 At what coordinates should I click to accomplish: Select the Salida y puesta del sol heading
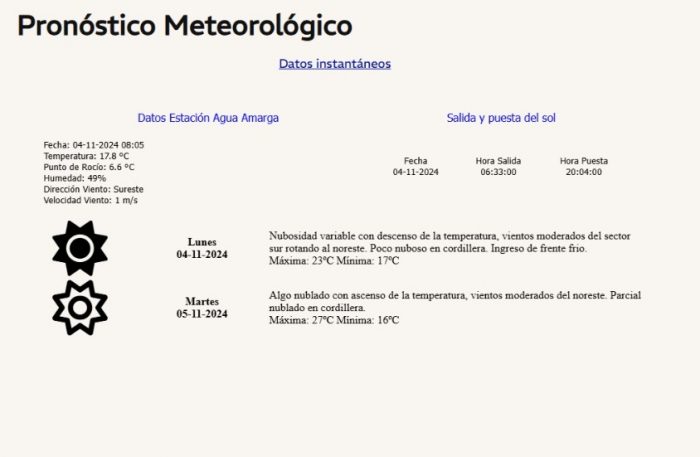pyautogui.click(x=501, y=118)
